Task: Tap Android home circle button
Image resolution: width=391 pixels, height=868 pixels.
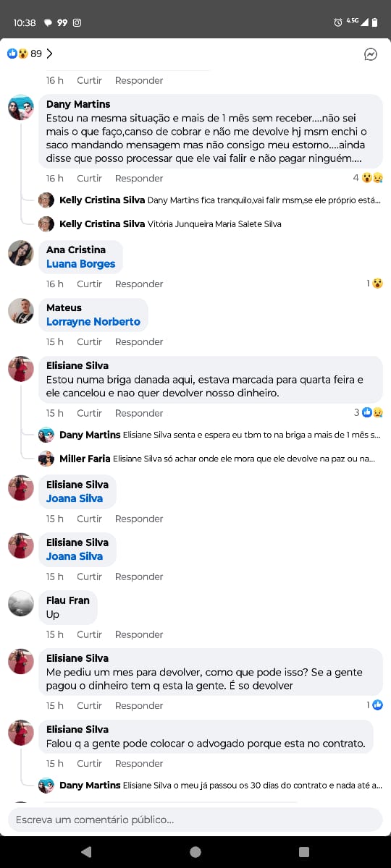Action: click(x=195, y=851)
